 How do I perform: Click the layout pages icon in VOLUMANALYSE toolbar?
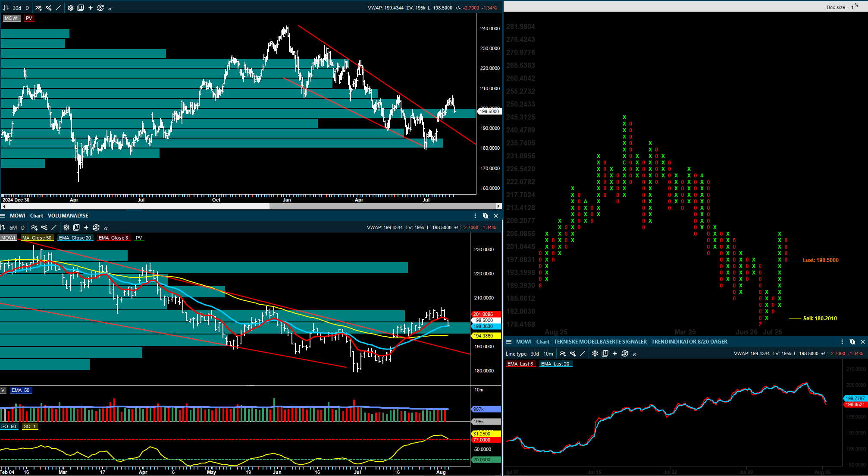[x=76, y=227]
